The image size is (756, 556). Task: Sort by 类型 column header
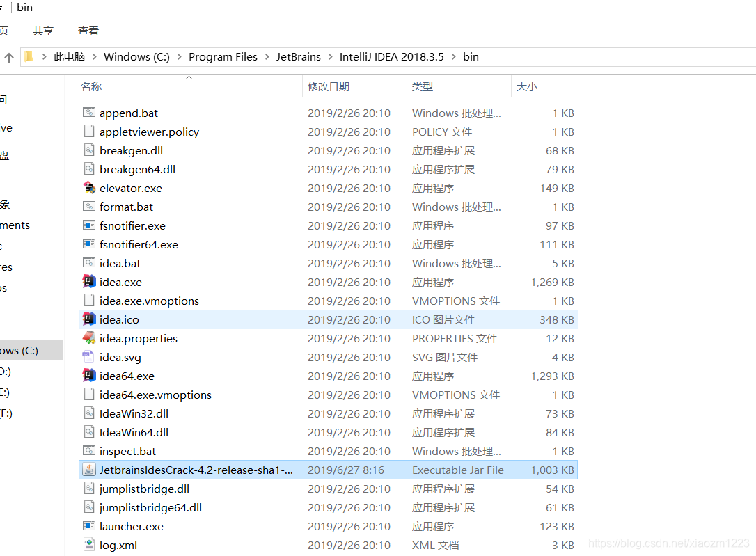pos(423,87)
